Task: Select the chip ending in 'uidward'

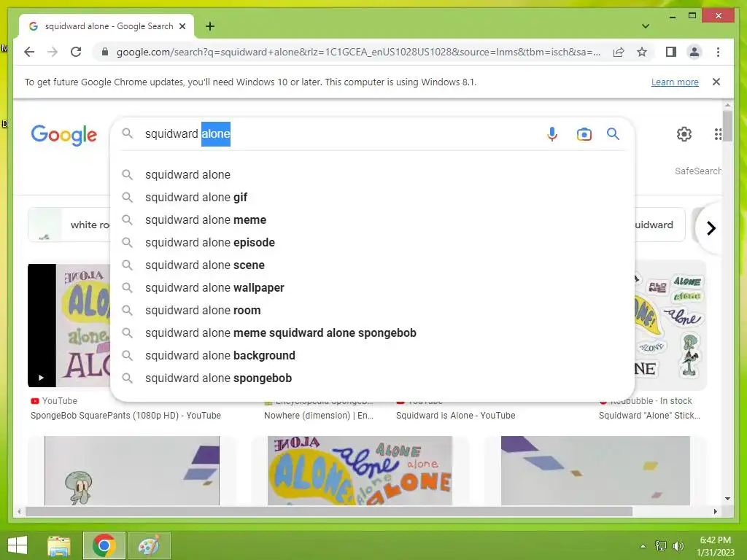Action: [x=659, y=225]
